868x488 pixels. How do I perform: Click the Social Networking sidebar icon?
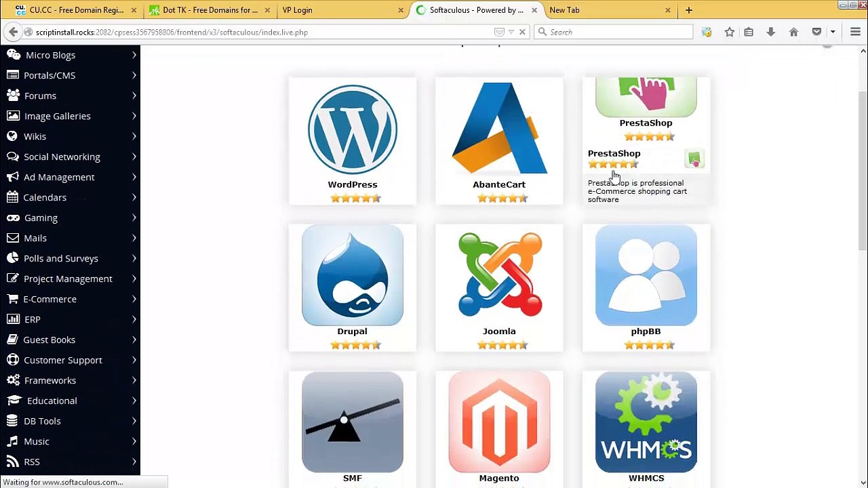coord(13,157)
